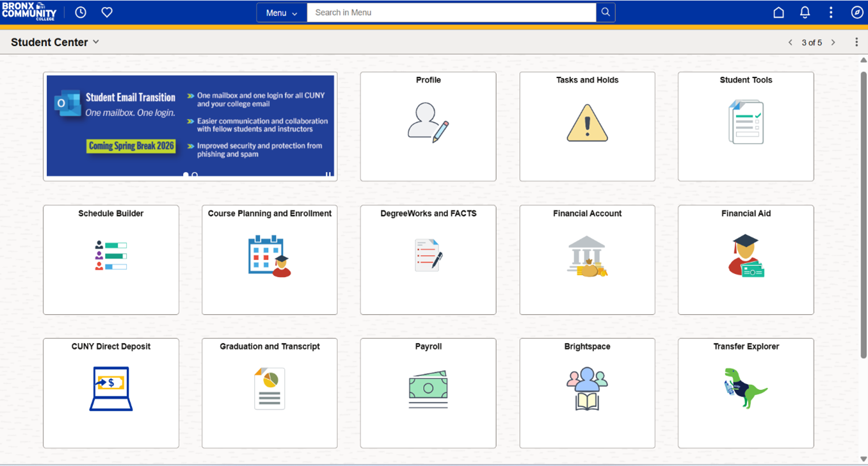
Task: Go to next homepage with right chevron
Action: (833, 42)
